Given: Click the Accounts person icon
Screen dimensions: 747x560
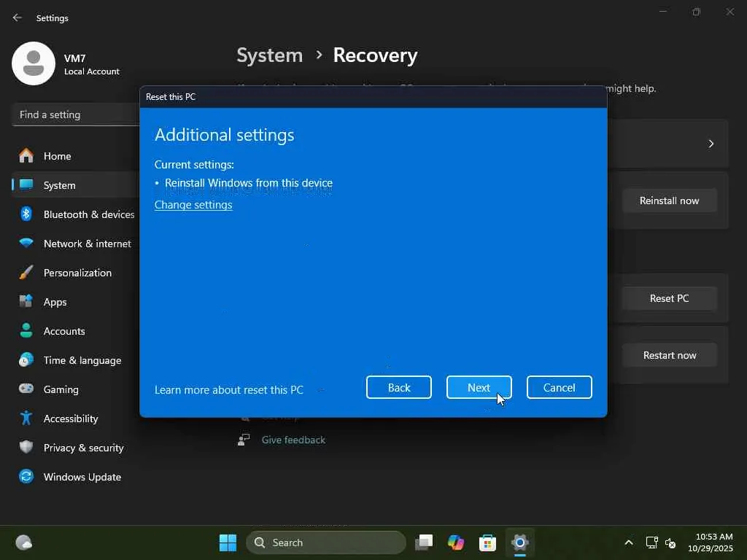Looking at the screenshot, I should pyautogui.click(x=26, y=330).
